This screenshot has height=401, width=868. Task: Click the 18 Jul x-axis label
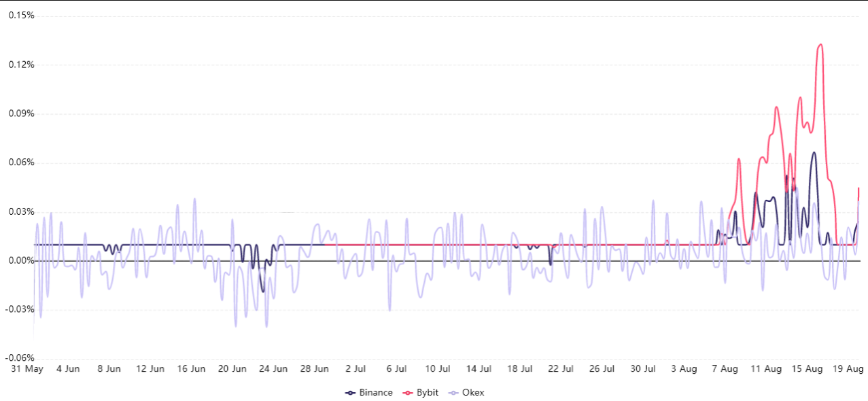519,369
